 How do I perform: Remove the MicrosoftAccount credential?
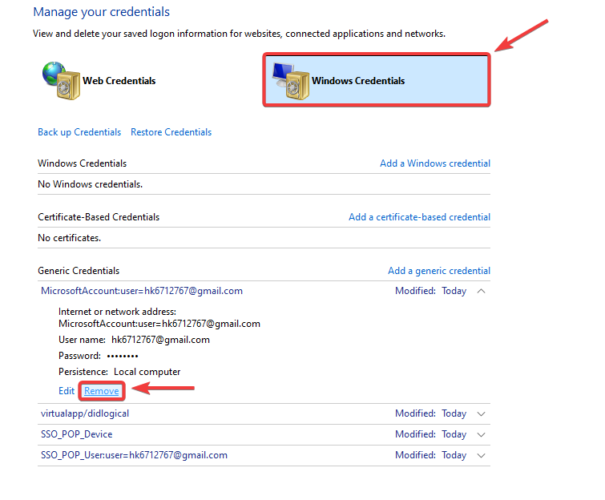(101, 390)
